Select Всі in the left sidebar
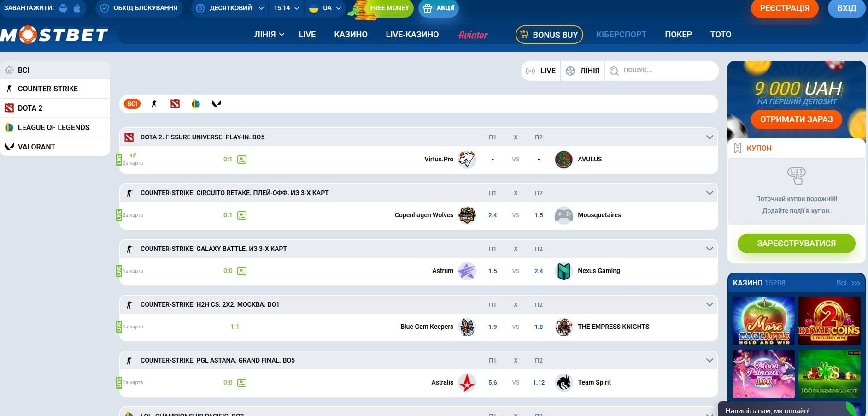 click(x=55, y=70)
